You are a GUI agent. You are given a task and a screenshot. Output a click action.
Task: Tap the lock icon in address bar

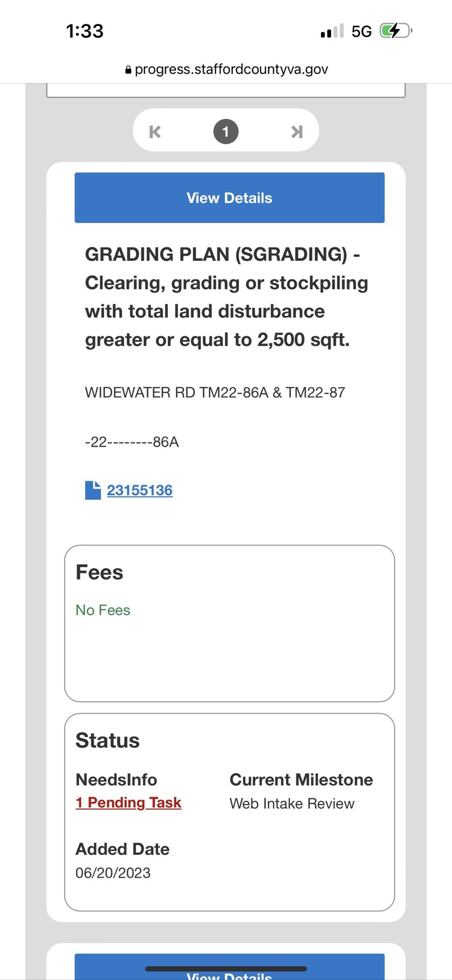click(x=128, y=70)
